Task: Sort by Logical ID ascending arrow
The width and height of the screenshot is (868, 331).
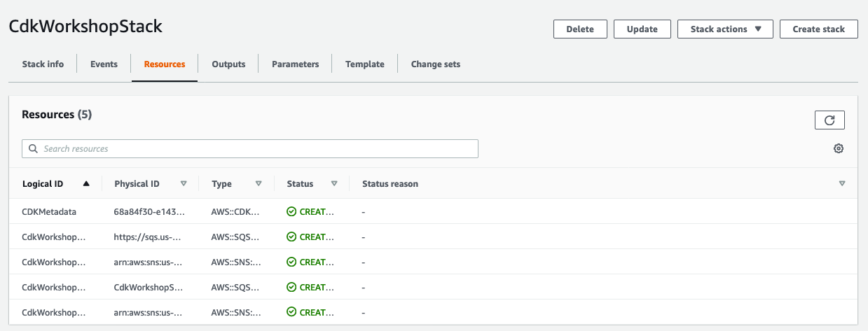Action: (x=86, y=184)
